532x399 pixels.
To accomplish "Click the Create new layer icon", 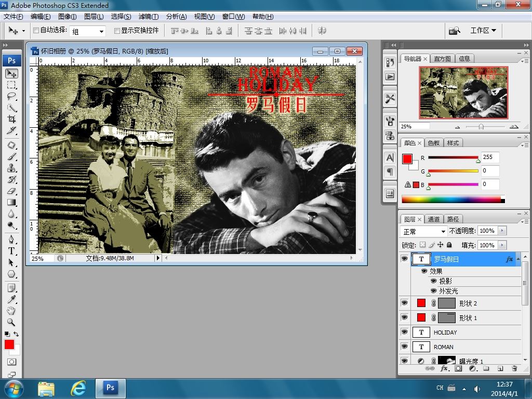I will point(500,368).
